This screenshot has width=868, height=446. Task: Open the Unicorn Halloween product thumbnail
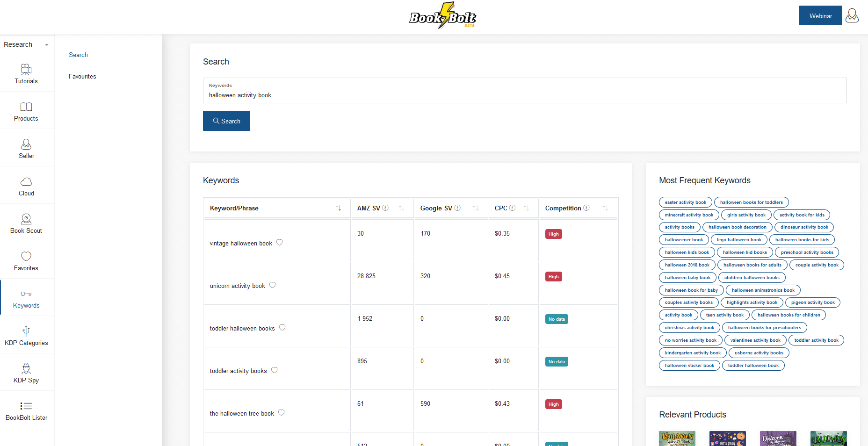point(778,439)
